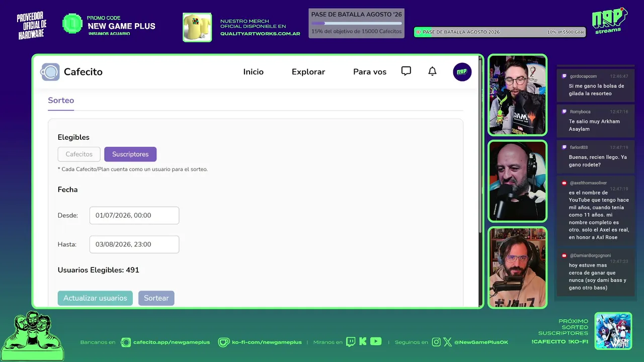The width and height of the screenshot is (644, 362).
Task: Click the @DamianBorgognoni username in chat
Action: click(590, 255)
